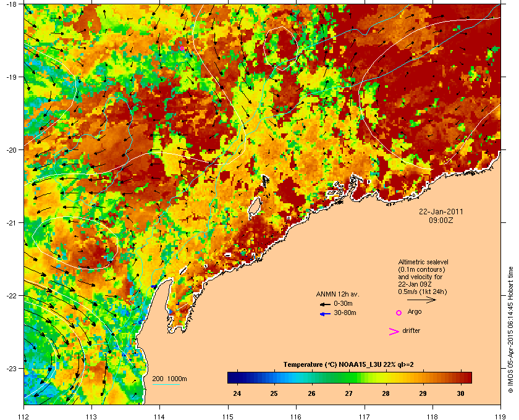This screenshot has width=519, height=420.
Task: Click the 'ANMN 12h av.' legend heading
Action: [337, 294]
